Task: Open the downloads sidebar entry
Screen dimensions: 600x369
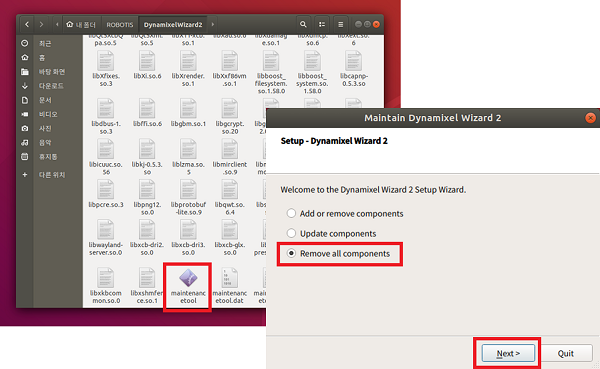Action: click(x=50, y=86)
